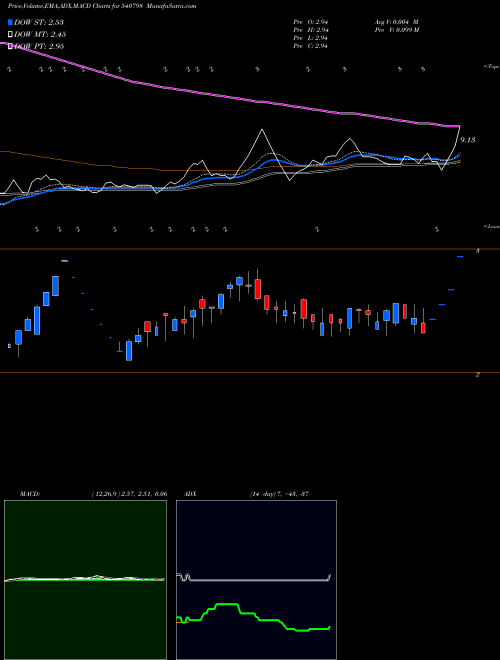This screenshot has height=660, width=500.
Task: Click the MACD (12,26,9) parameter values
Action: (x=129, y=494)
